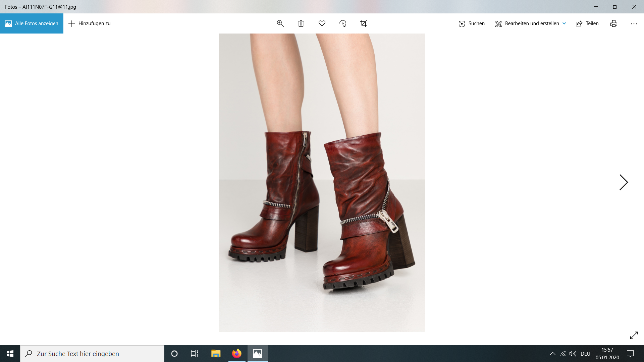Close the Fotos window

[x=634, y=7]
